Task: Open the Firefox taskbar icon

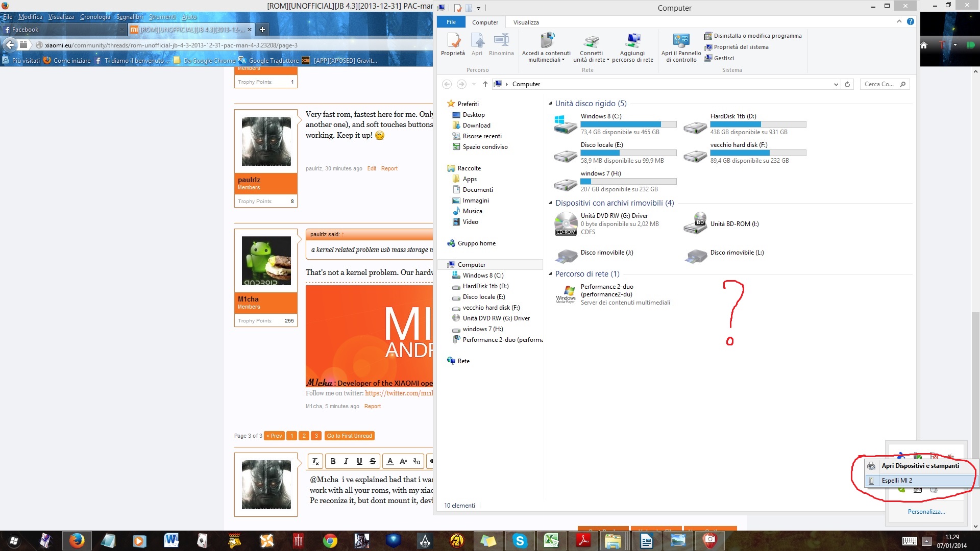Action: coord(77,540)
